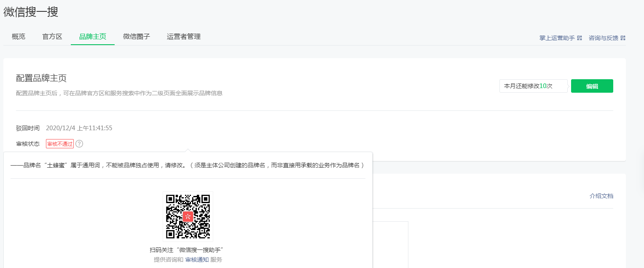Click QR icon beside 掌上运营助手
644x268 pixels.
pyautogui.click(x=580, y=38)
